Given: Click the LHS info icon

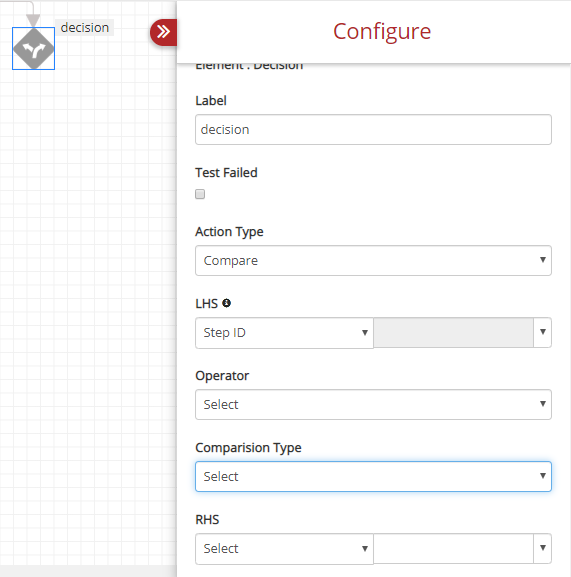Looking at the screenshot, I should (227, 303).
